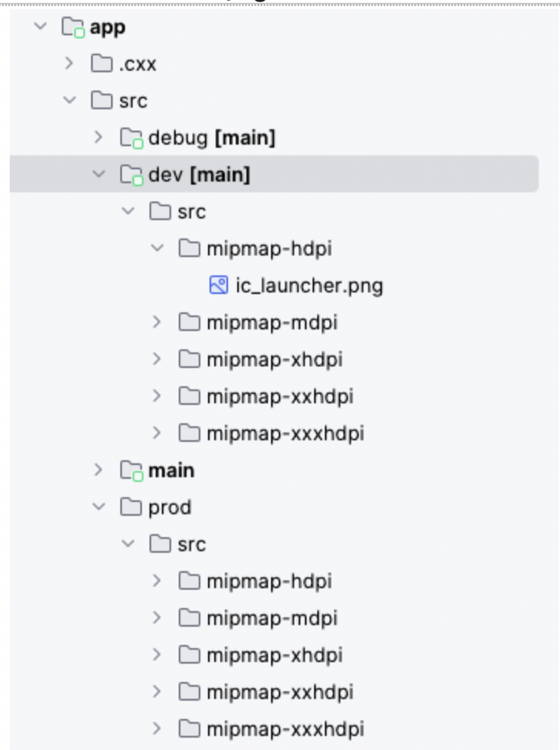Click the main source set folder icon
The image size is (560, 750).
[131, 471]
